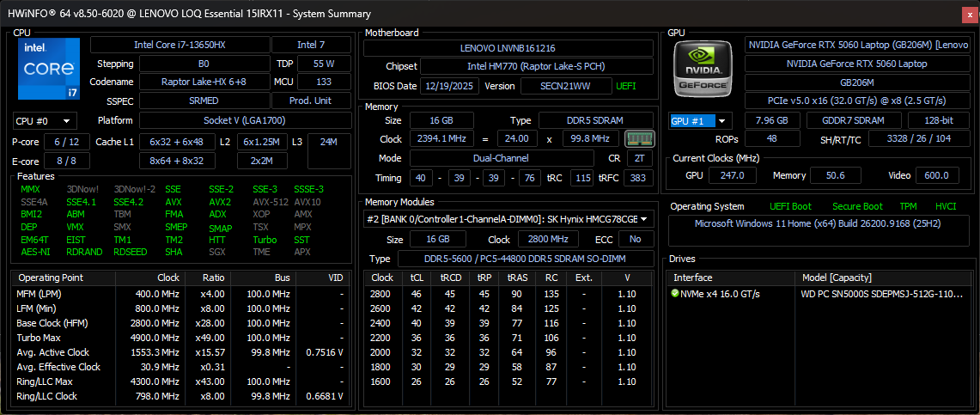980x415 pixels.
Task: Click the Intel Core i7-13650HX name field
Action: click(180, 45)
